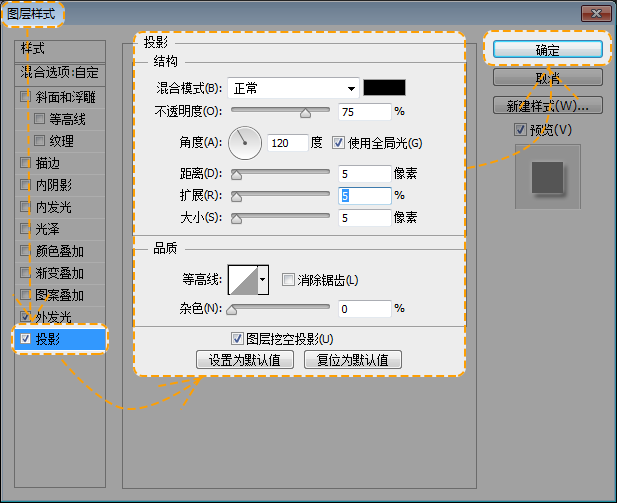617x503 pixels.
Task: Click 新建样式 button
Action: [546, 105]
